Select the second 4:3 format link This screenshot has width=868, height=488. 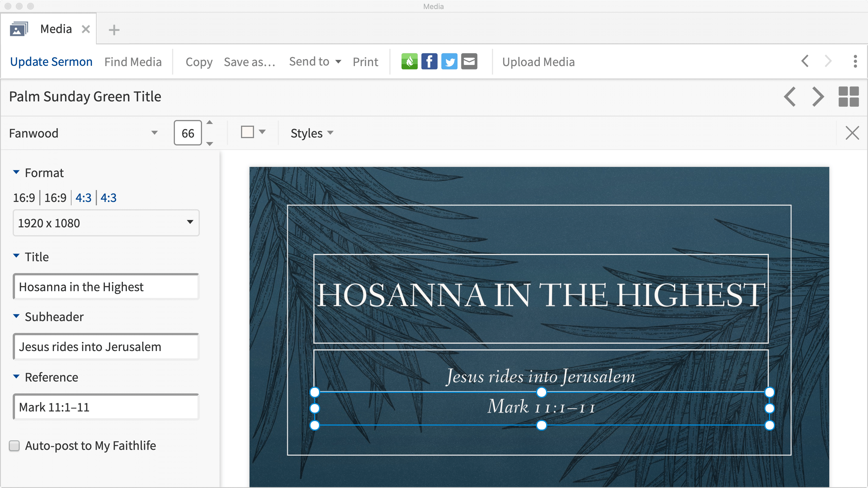(108, 198)
